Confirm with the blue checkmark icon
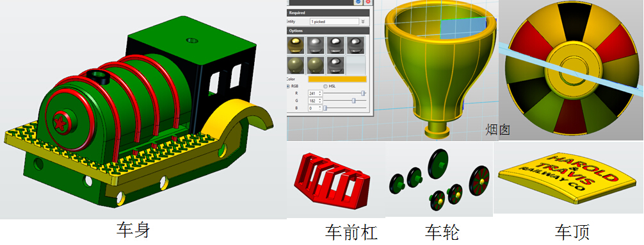 [x=358, y=2]
